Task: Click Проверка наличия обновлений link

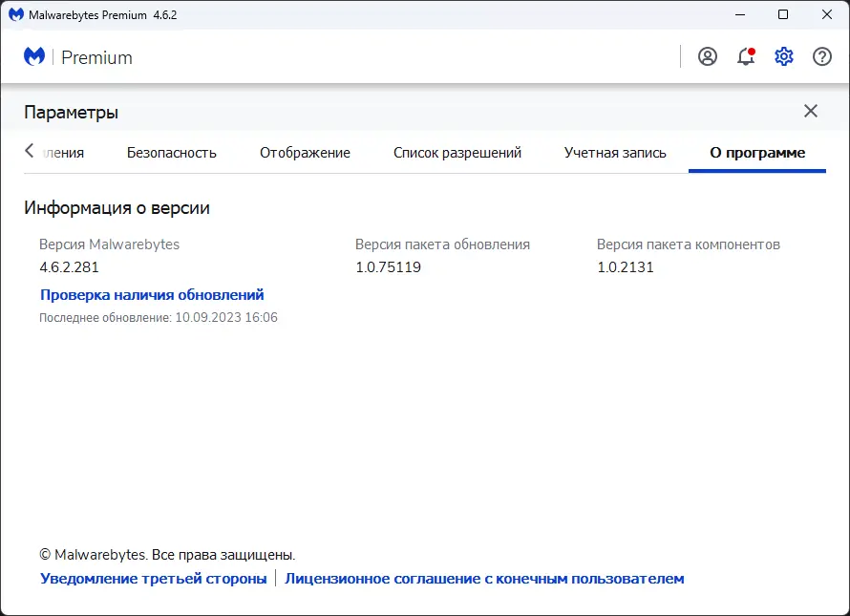Action: [152, 295]
